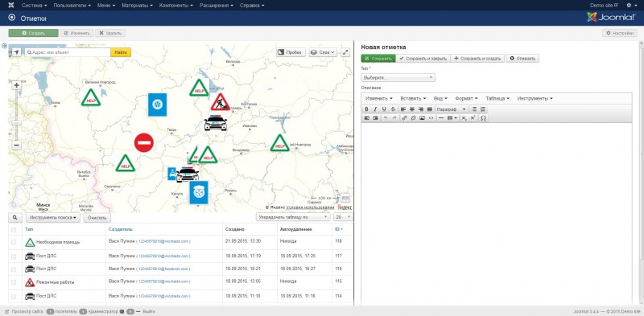Viewport: 644px width, 316px height.
Task: Justify the editor text
Action: coord(430,109)
